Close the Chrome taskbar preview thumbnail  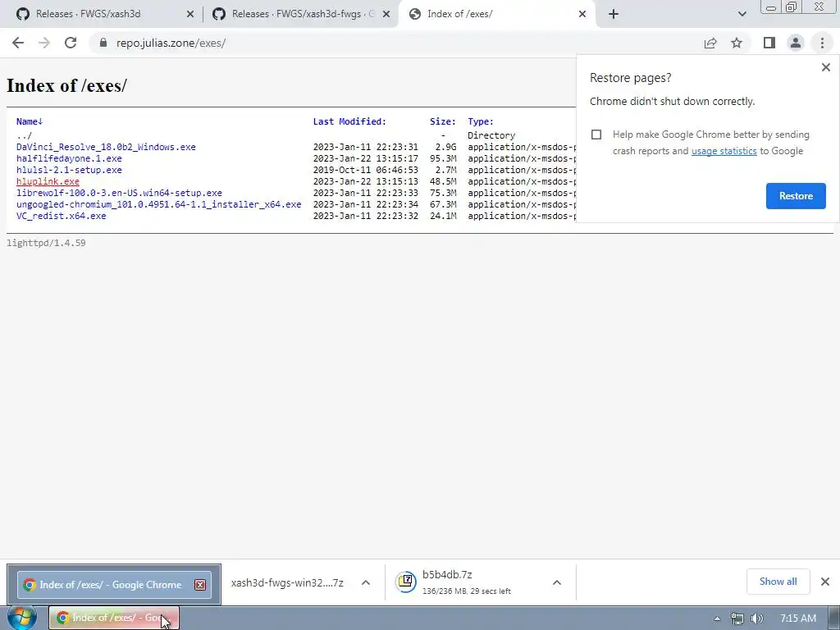point(200,585)
